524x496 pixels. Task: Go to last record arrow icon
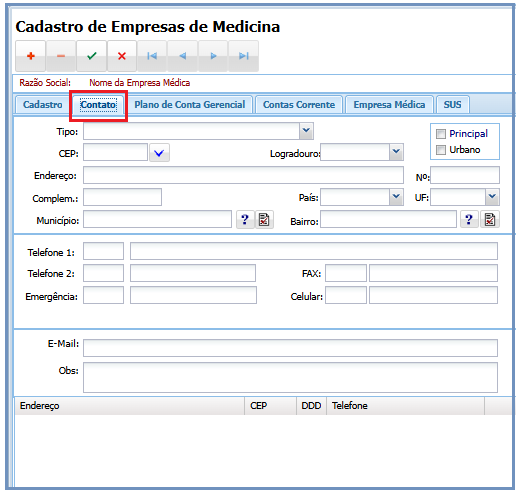(244, 56)
